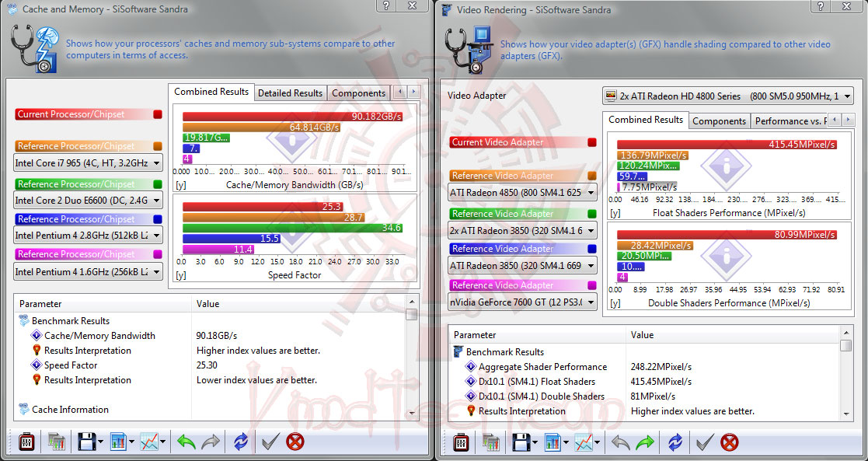Click line graph icon in Video Rendering toolbar
The height and width of the screenshot is (461, 868).
(x=584, y=442)
